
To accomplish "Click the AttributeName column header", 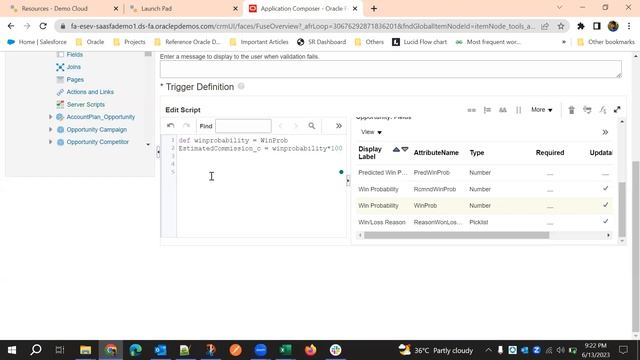I will coord(436,153).
